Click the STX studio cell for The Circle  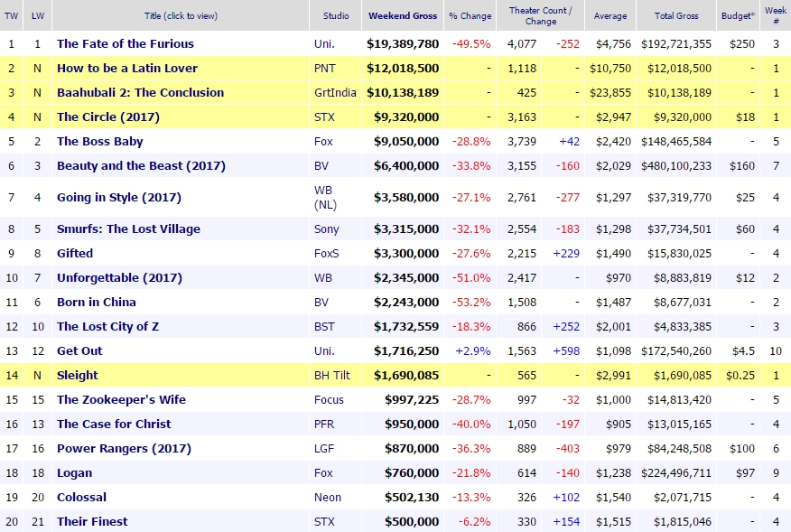coord(324,117)
